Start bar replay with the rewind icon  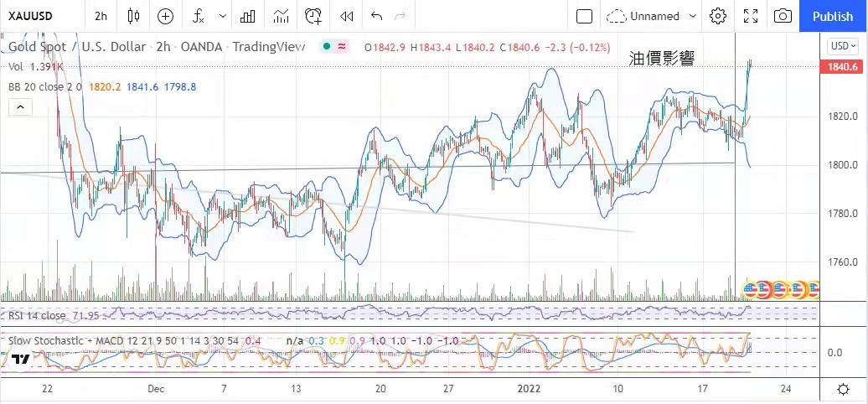[x=345, y=16]
